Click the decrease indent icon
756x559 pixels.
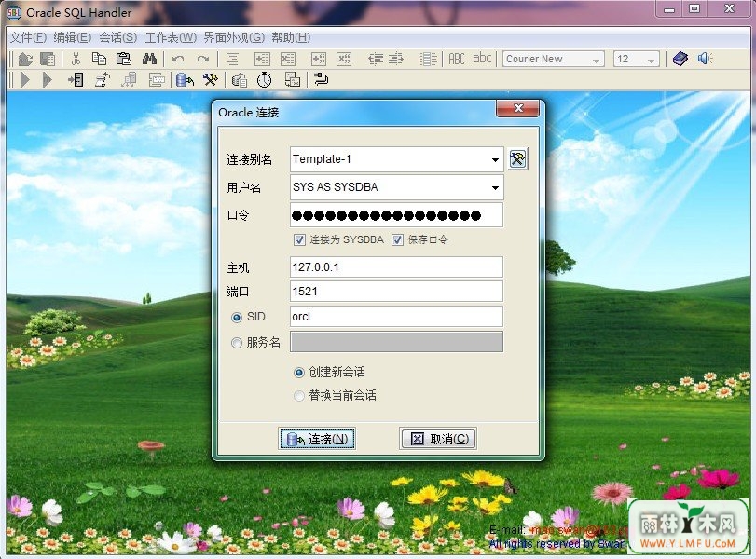376,59
